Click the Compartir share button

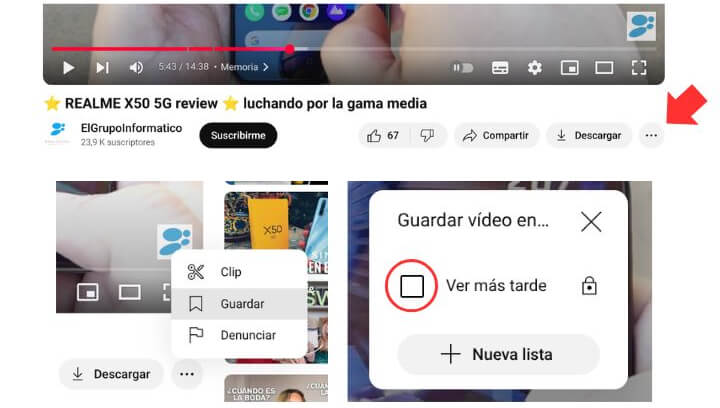pyautogui.click(x=496, y=135)
